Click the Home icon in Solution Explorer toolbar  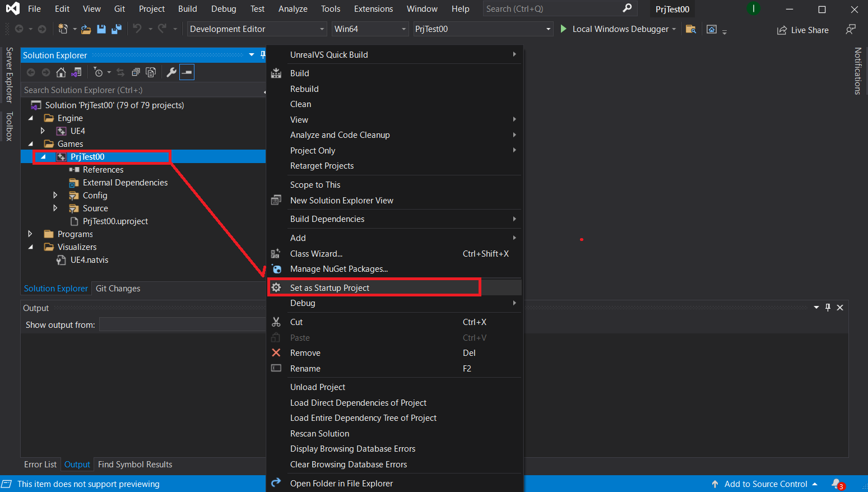point(61,72)
